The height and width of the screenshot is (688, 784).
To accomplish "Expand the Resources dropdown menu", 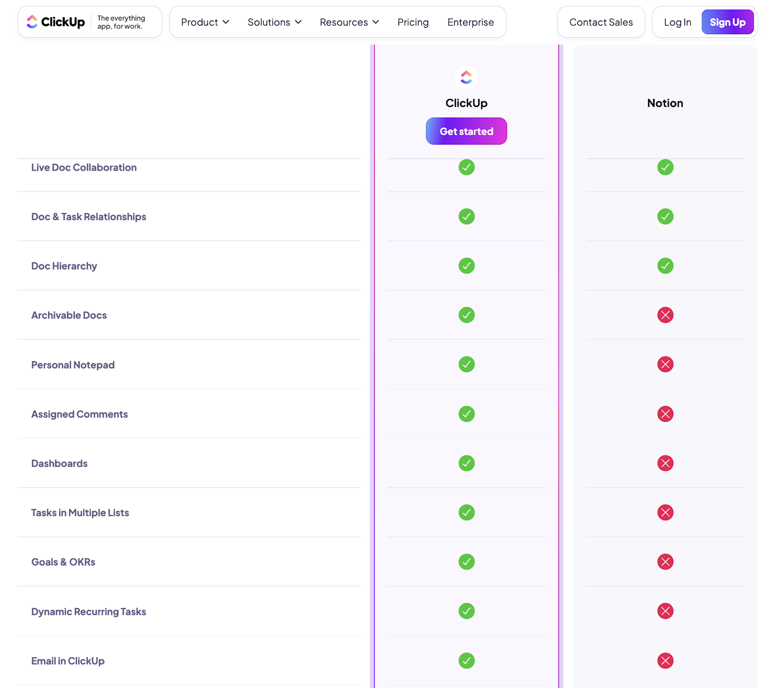I will point(349,22).
